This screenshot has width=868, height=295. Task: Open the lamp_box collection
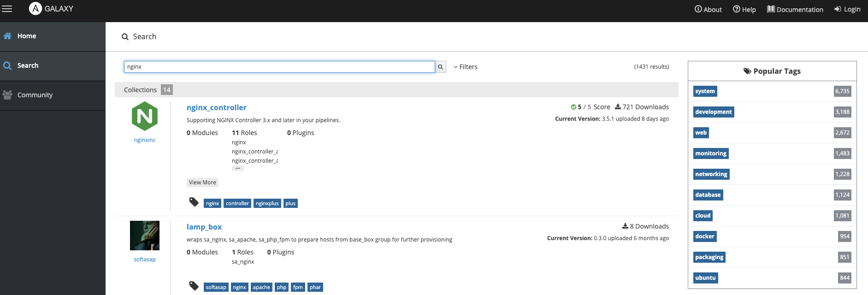204,227
